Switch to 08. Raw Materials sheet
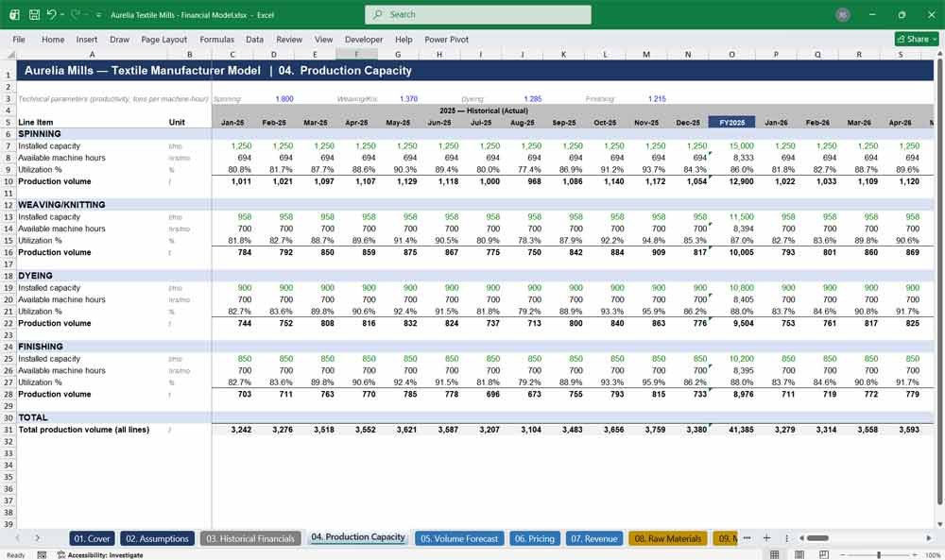This screenshot has height=560, width=945. click(x=668, y=538)
